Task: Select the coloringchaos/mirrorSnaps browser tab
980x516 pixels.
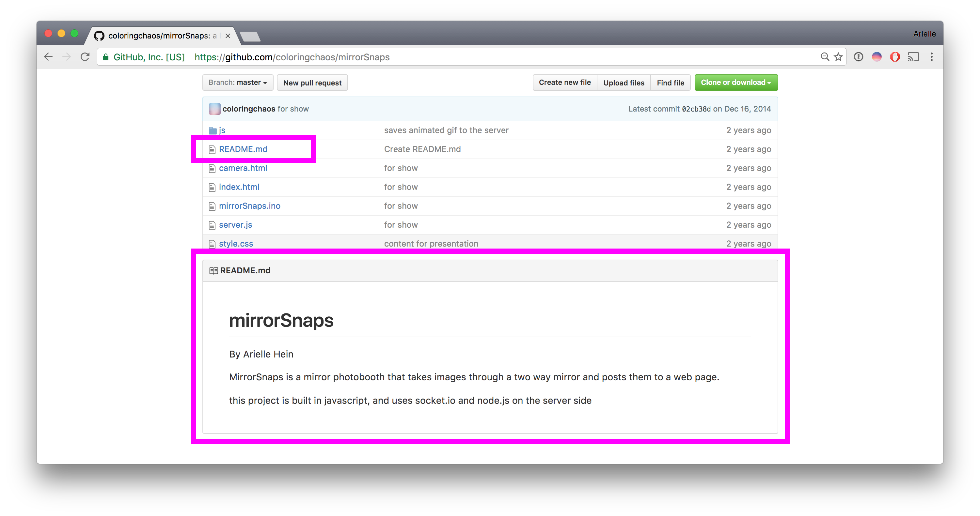Action: (163, 36)
